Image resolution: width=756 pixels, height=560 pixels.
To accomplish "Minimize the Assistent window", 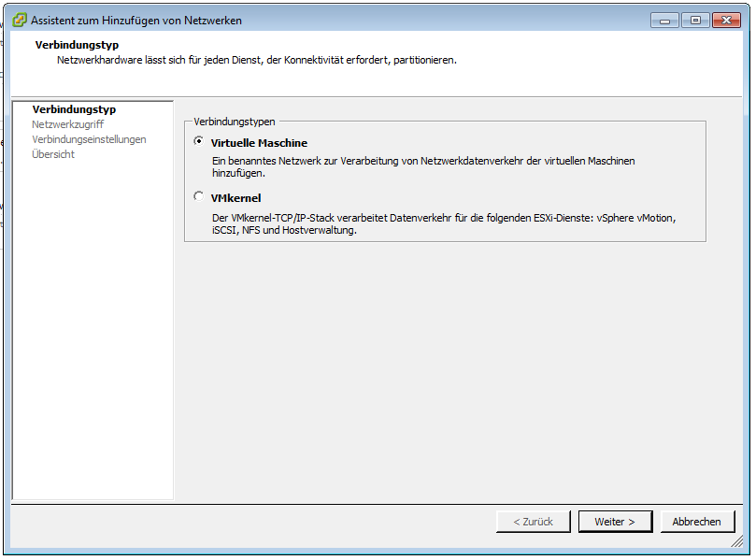I will click(664, 19).
